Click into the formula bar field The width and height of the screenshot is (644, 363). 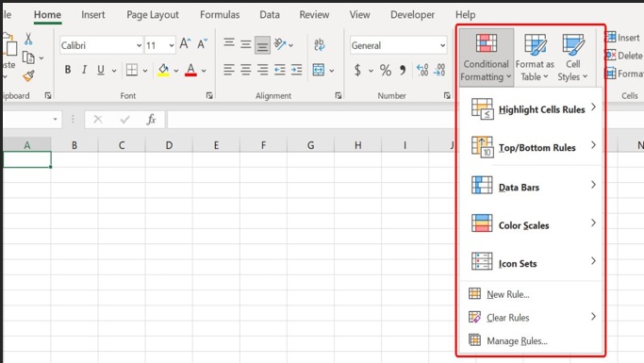pos(312,120)
